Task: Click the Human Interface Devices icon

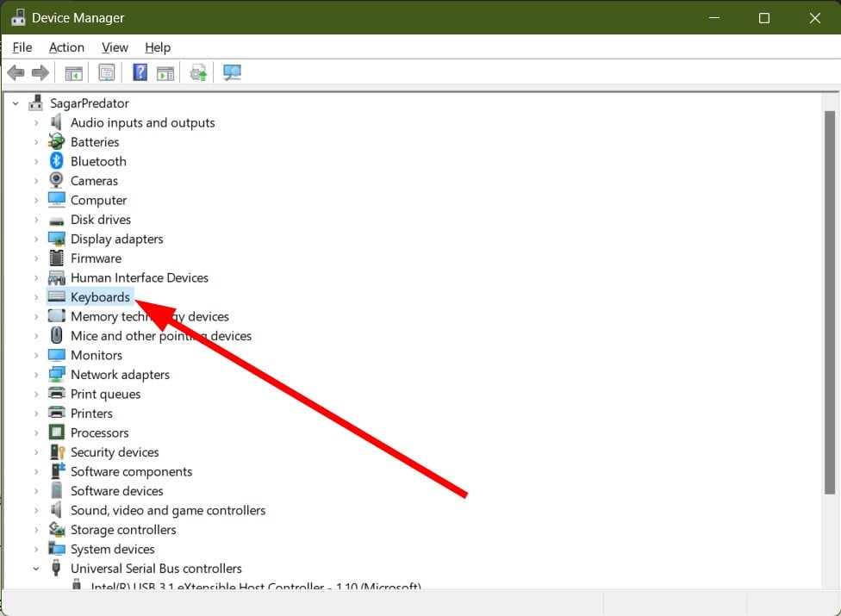Action: (56, 277)
